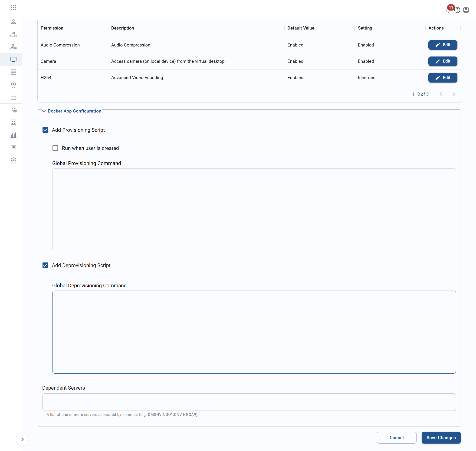
Task: Select the user settings gear-person icon
Action: [13, 47]
